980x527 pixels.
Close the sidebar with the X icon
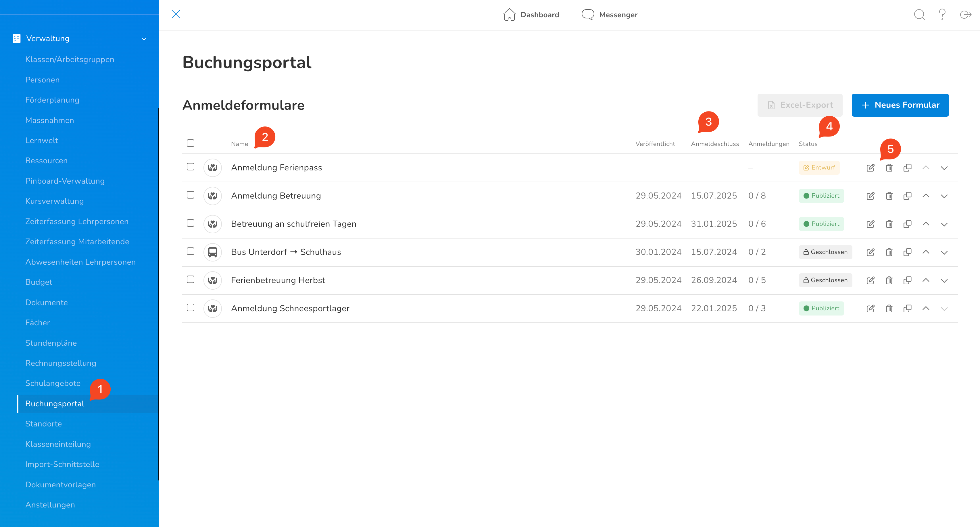pos(176,14)
